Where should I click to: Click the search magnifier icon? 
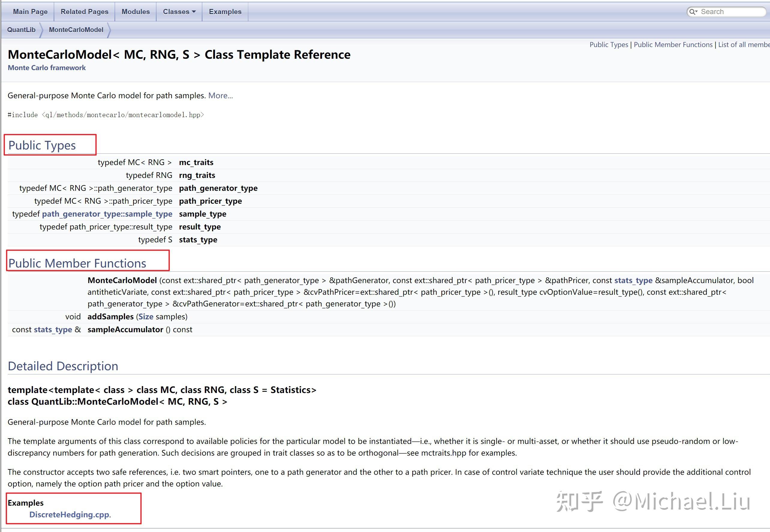[692, 12]
